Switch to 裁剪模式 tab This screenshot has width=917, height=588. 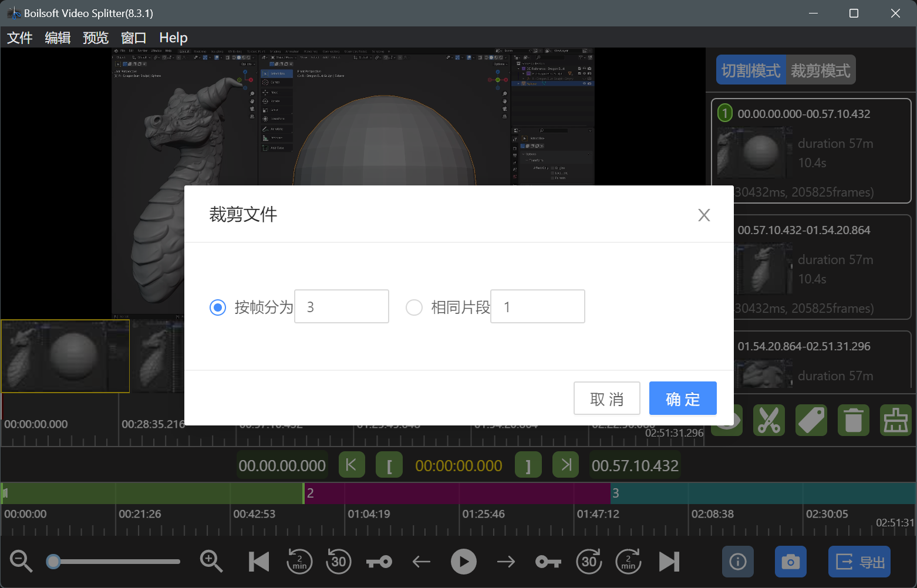(x=821, y=70)
